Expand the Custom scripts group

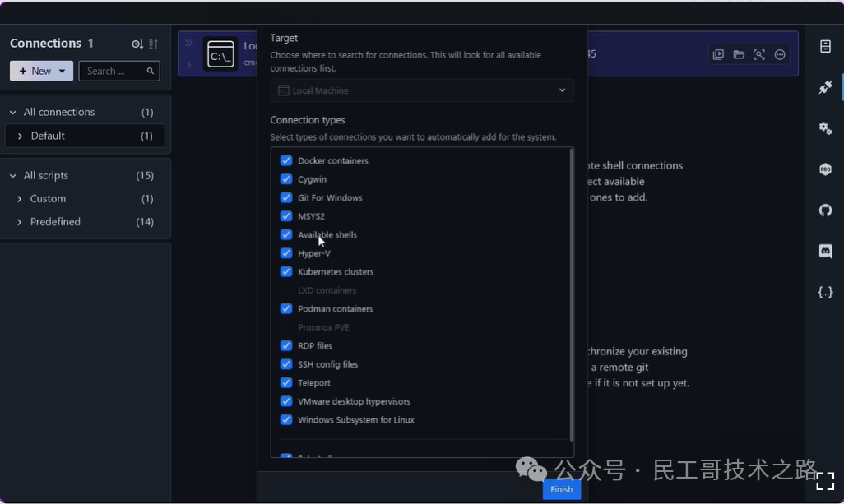20,199
